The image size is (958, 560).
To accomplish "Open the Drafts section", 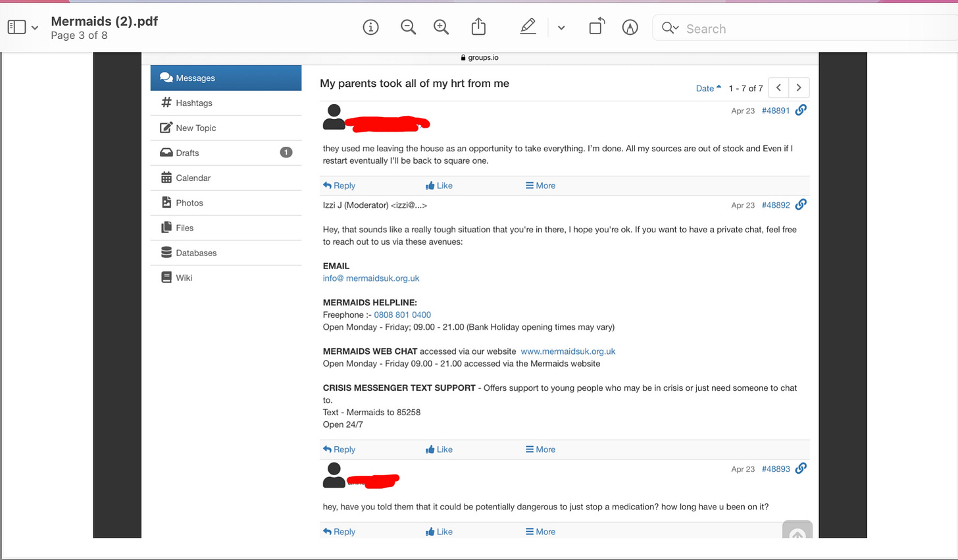I will point(226,153).
